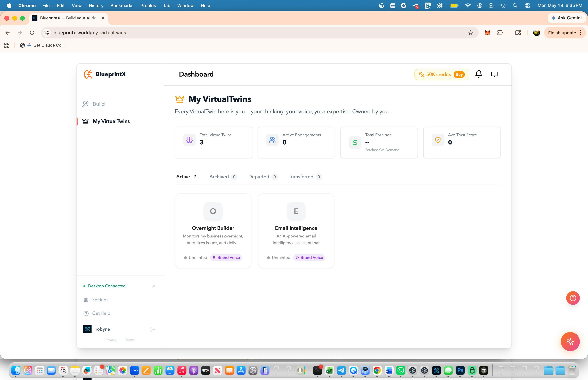Click the Email Intelligence title
588x380 pixels.
point(296,228)
